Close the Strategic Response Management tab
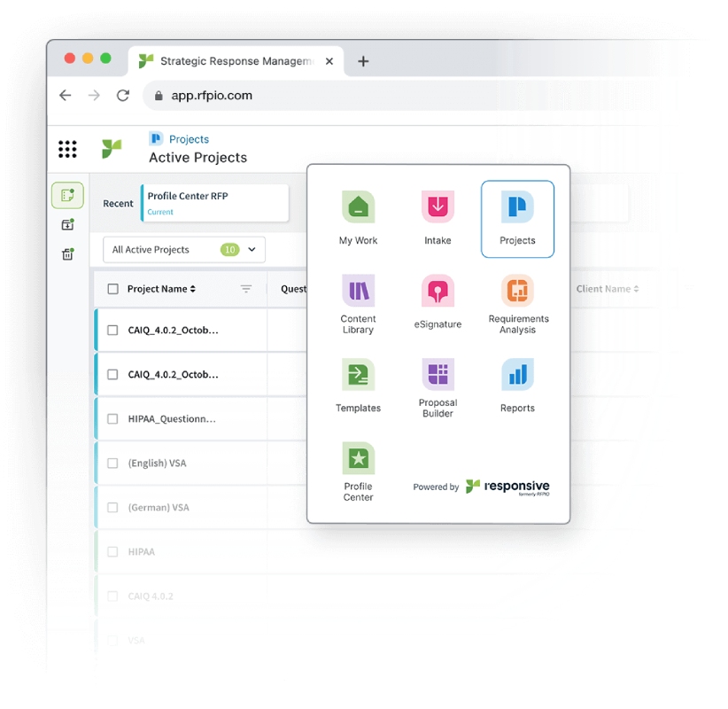Screen dimensions: 728x709 [x=329, y=61]
